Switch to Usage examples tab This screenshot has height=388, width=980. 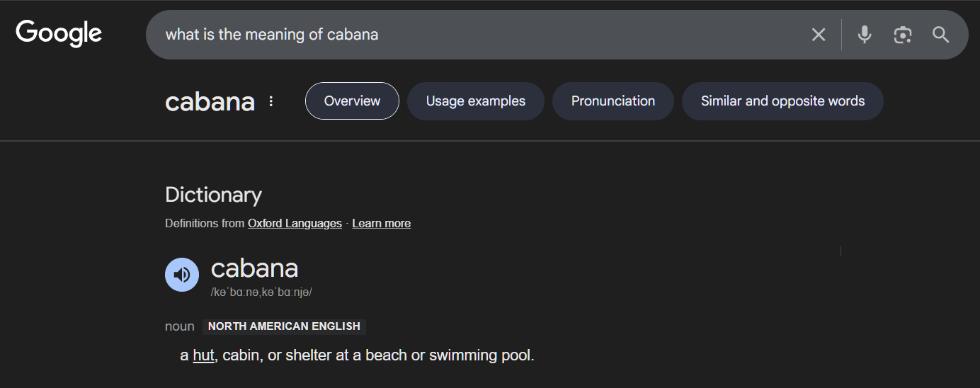475,101
